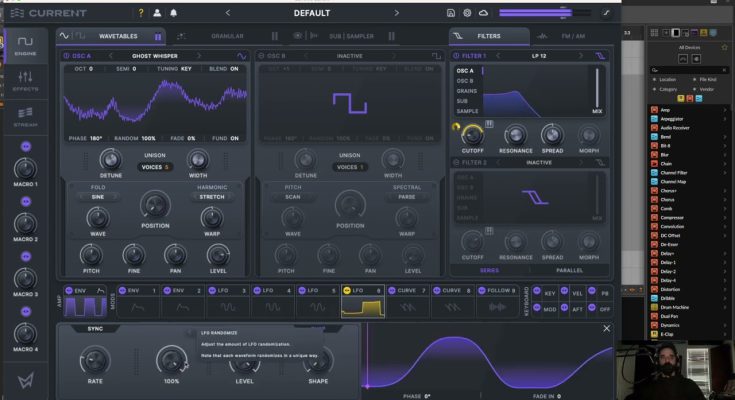735x400 pixels.
Task: Close the LFO editor panel
Action: click(606, 328)
